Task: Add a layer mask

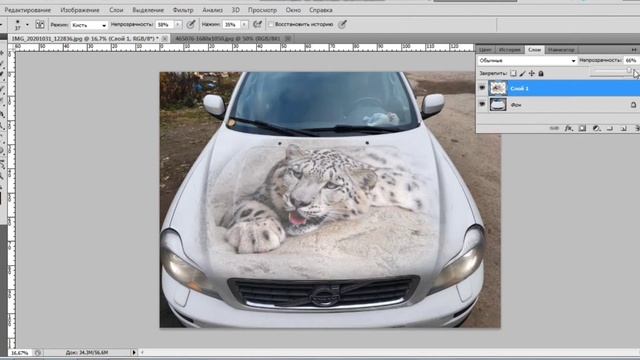Action: (x=582, y=128)
